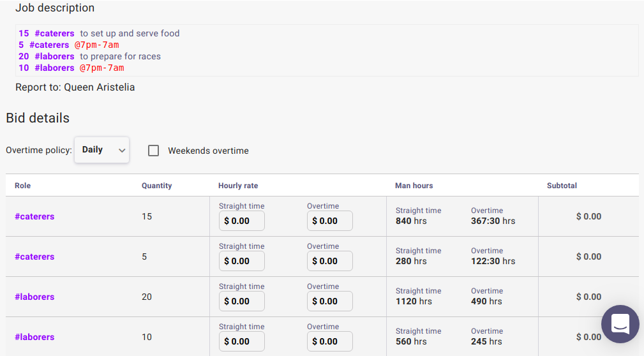
Task: Click the Man hours column header
Action: pos(414,186)
